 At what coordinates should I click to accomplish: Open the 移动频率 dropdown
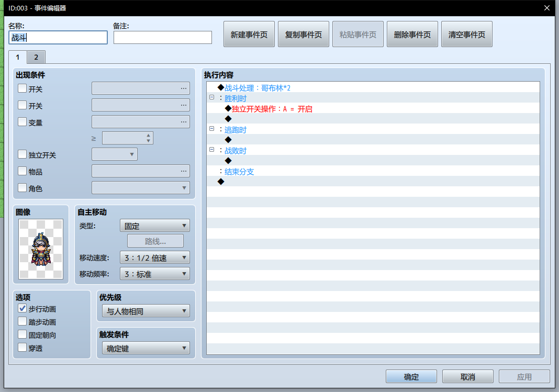point(155,274)
